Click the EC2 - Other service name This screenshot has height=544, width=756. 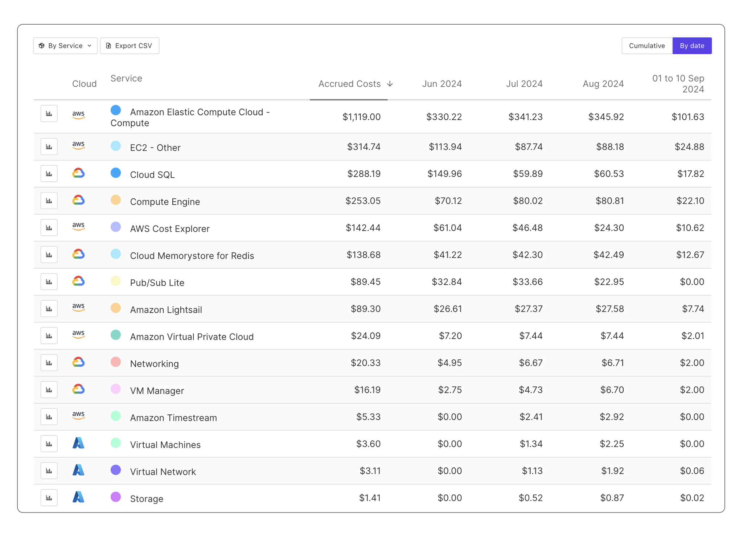(155, 148)
